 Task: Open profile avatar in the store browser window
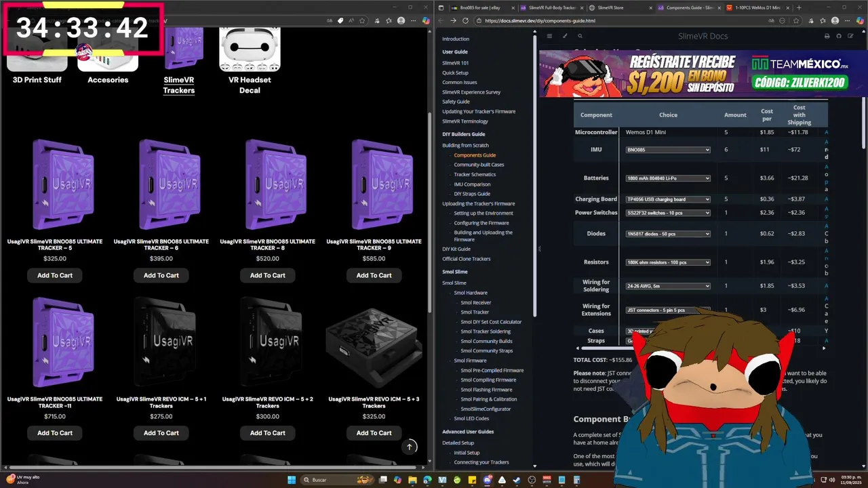coord(401,21)
